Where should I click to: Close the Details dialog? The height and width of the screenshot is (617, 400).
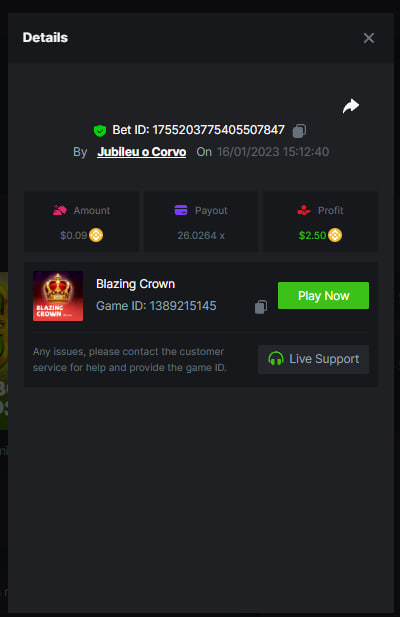pos(369,38)
